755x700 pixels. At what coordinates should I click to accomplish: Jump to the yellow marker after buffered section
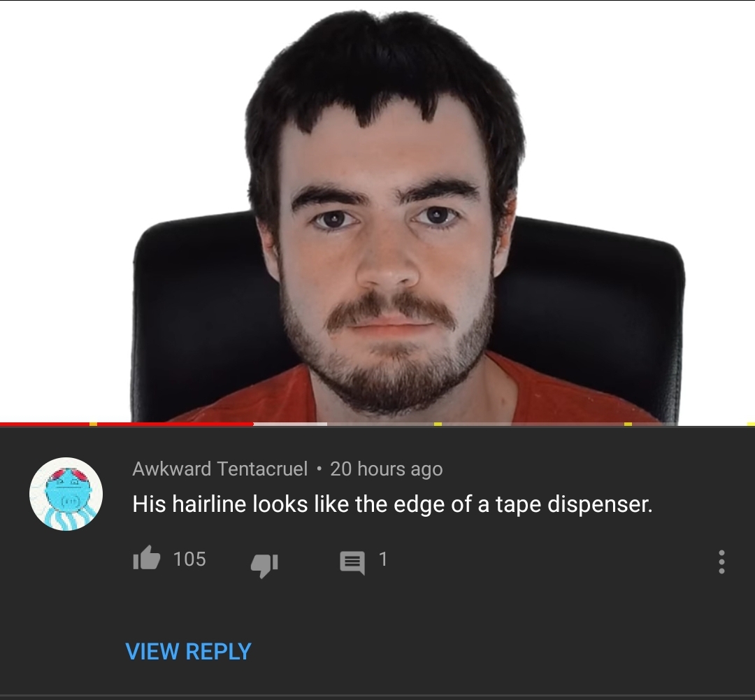[x=438, y=424]
